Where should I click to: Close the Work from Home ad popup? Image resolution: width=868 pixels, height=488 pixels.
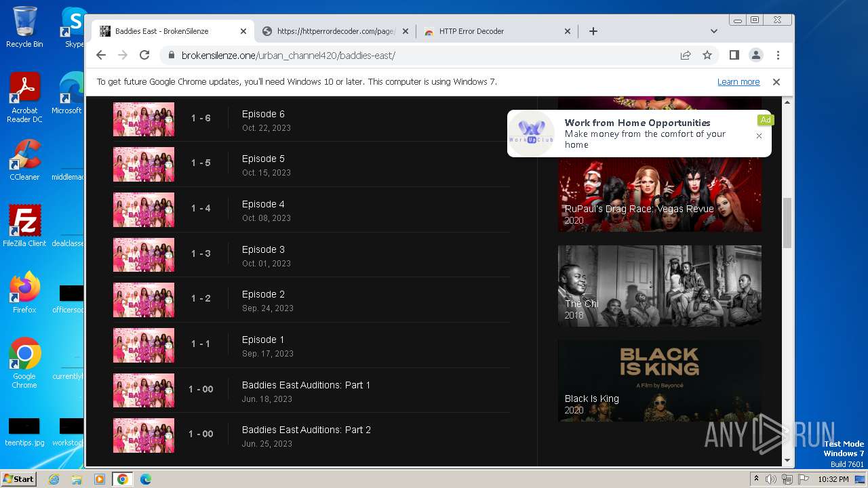point(759,136)
